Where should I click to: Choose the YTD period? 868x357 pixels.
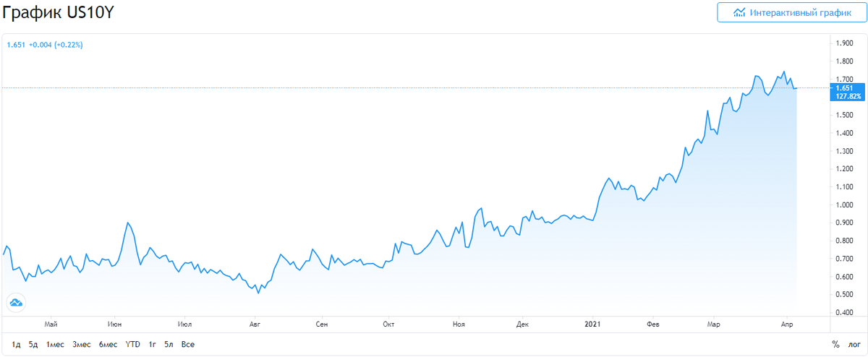133,345
